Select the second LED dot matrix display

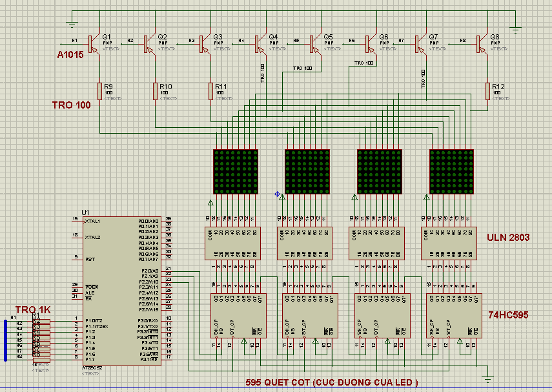click(307, 172)
